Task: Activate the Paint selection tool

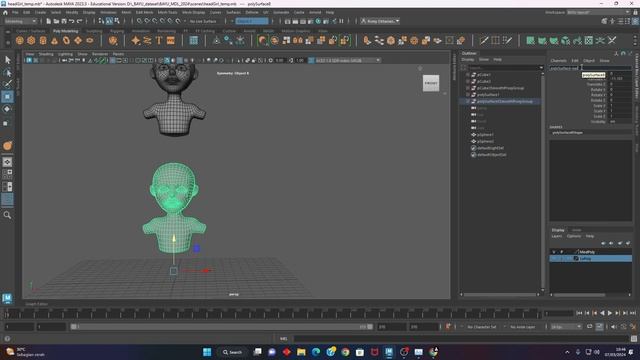Action: (7, 84)
